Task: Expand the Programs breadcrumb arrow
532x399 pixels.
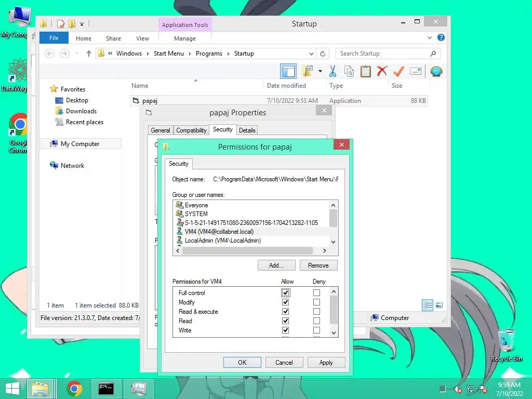Action: coord(228,54)
